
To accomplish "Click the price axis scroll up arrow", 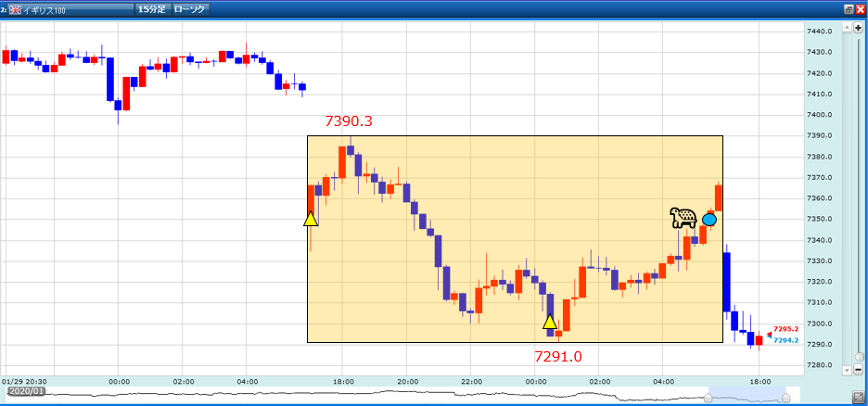I will (x=846, y=27).
